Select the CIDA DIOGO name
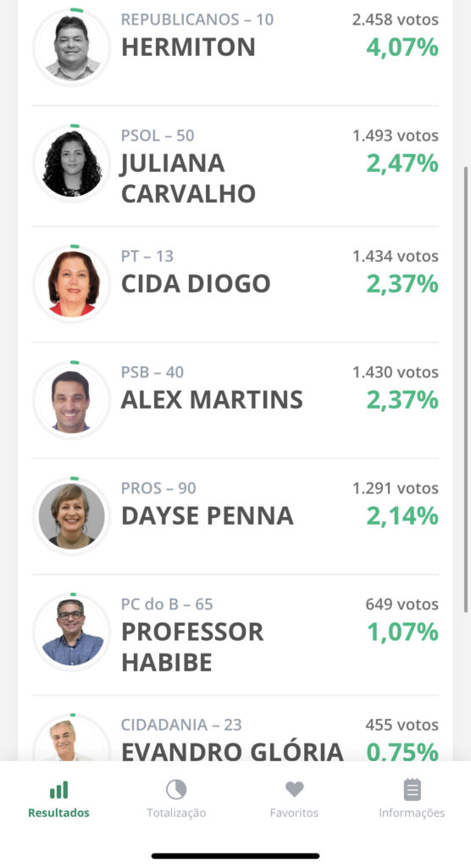Viewport: 471px width, 868px height. pyautogui.click(x=196, y=284)
